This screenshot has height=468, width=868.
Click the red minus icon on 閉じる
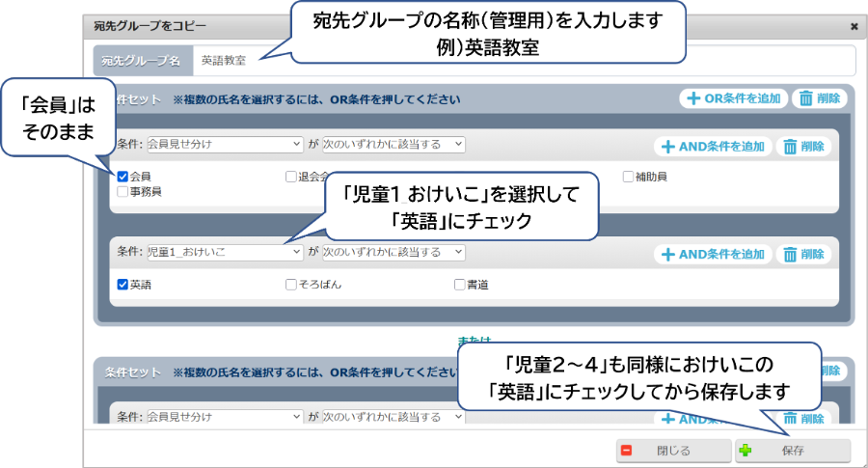[627, 451]
